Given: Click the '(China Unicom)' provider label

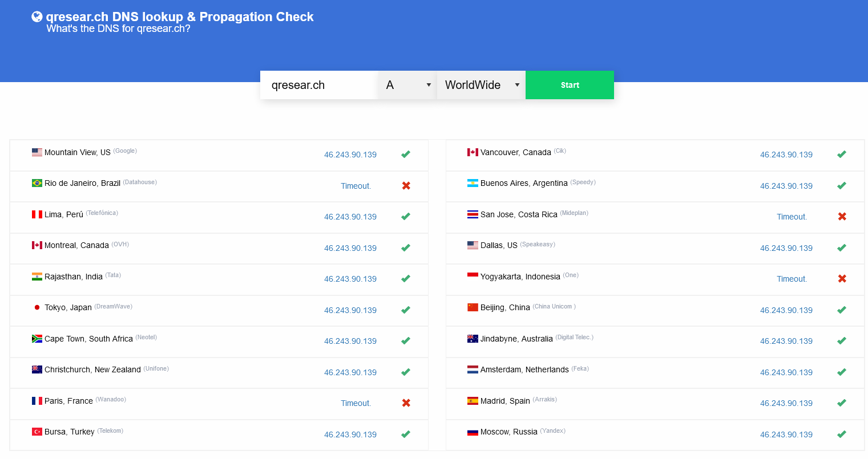Looking at the screenshot, I should pyautogui.click(x=554, y=306).
